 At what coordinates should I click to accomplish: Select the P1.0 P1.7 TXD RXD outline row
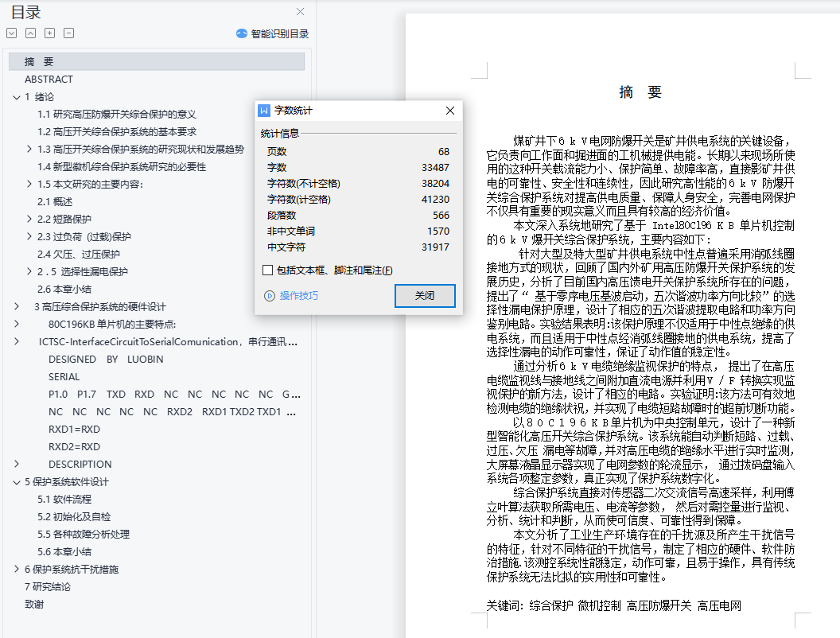click(x=175, y=395)
